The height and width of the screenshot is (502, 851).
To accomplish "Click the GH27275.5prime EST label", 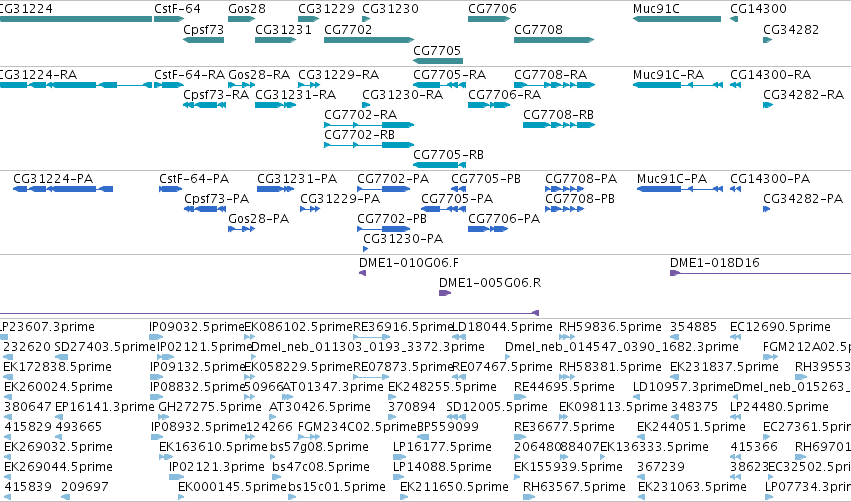I will 209,407.
